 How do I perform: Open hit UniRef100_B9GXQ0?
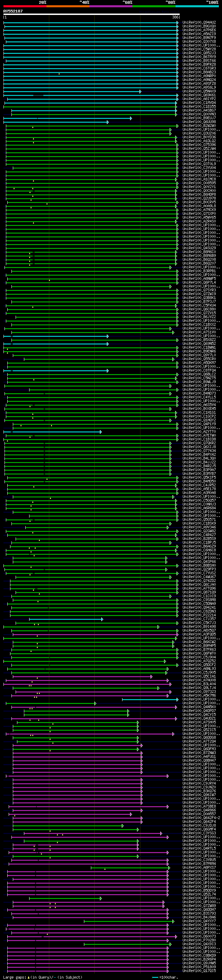point(199,26)
